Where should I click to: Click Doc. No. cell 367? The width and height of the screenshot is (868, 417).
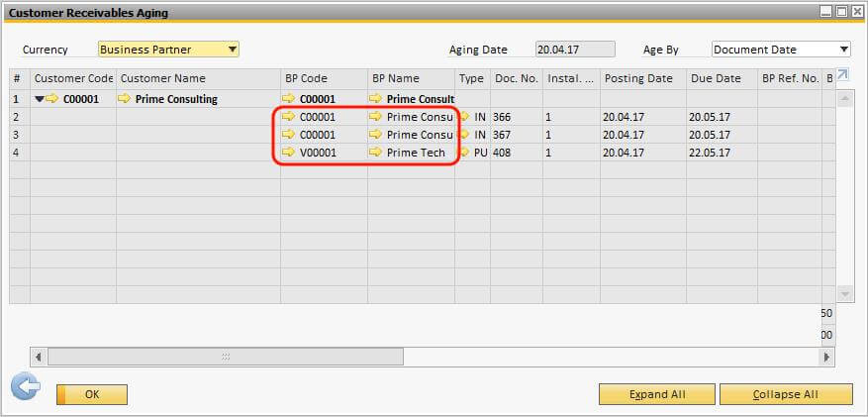517,135
